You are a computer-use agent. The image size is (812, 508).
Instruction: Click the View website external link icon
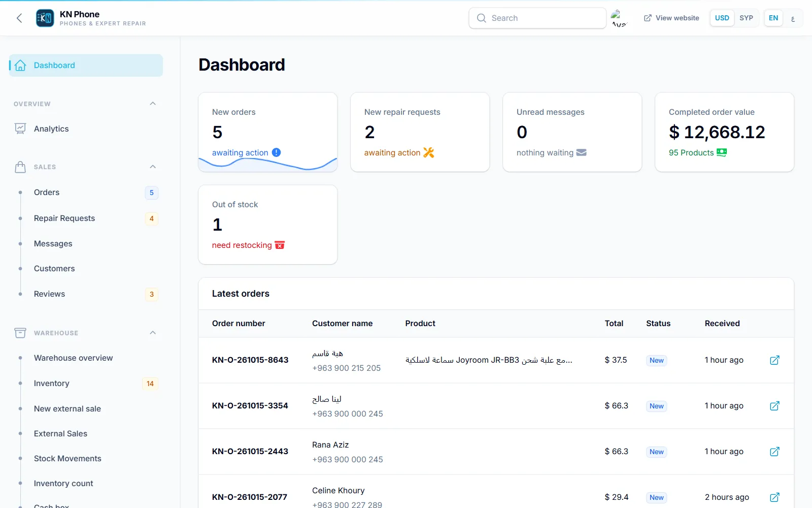[648, 18]
